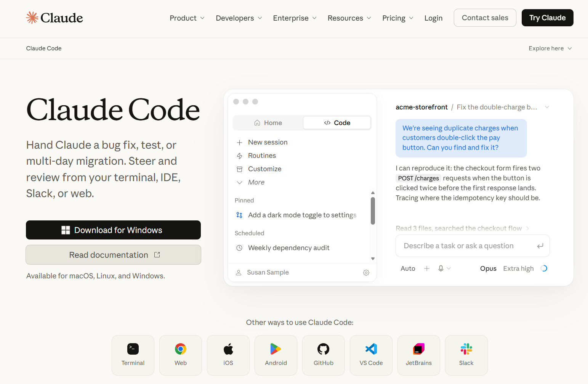Open the Terminal option for Claude Code
Image resolution: width=588 pixels, height=384 pixels.
point(133,355)
